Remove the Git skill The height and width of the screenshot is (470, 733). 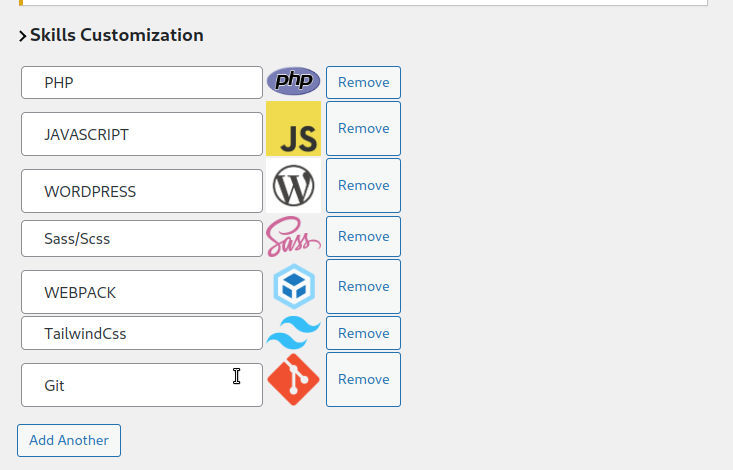coord(363,379)
